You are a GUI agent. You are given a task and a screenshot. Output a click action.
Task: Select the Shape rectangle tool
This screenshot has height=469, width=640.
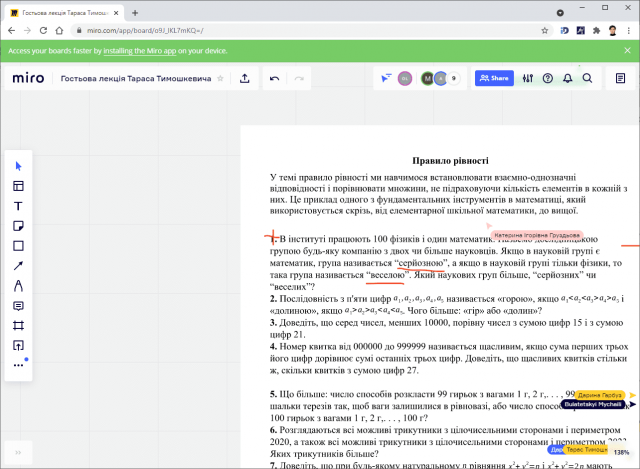[18, 245]
